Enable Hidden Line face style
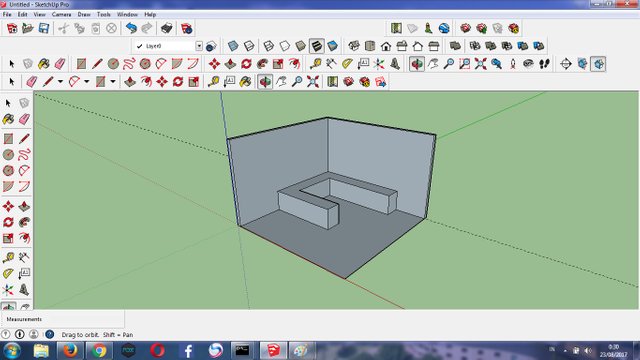640x360 pixels. [x=284, y=46]
